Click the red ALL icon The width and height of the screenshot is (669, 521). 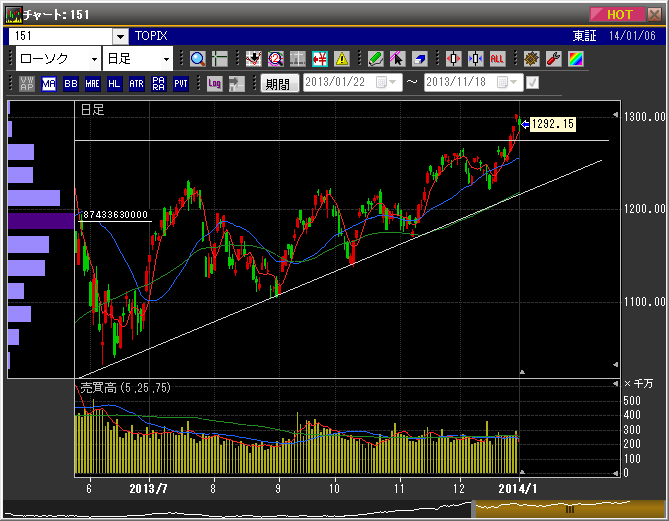point(497,59)
